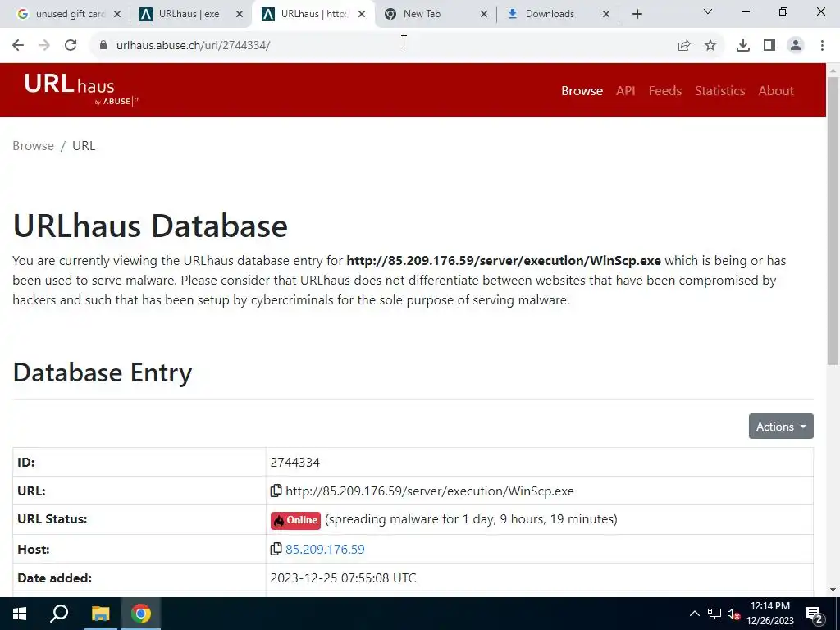Open the Windows Start menu

click(20, 614)
